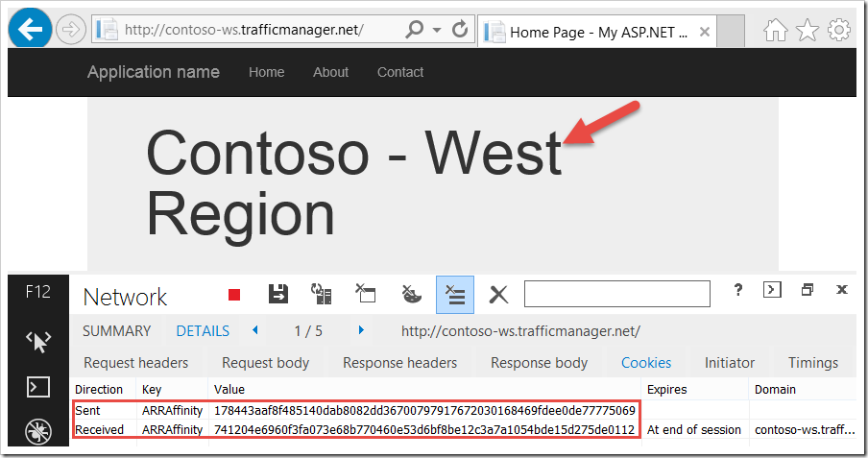Screen dimensions: 868x458
Task: Open the Request headers tab
Action: coord(136,363)
